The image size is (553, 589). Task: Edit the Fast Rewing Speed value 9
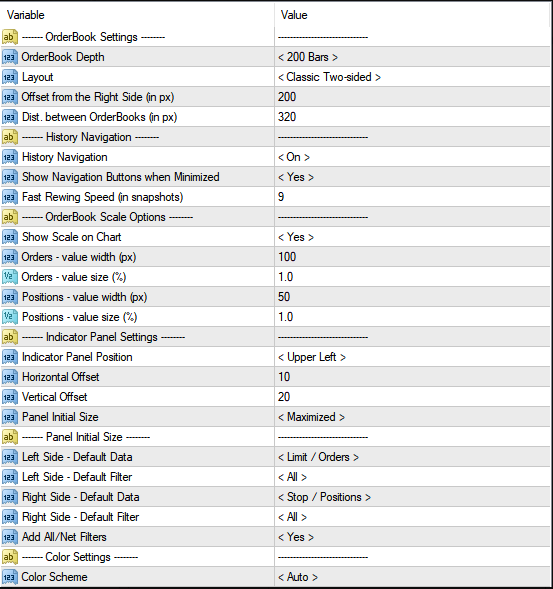pyautogui.click(x=412, y=197)
